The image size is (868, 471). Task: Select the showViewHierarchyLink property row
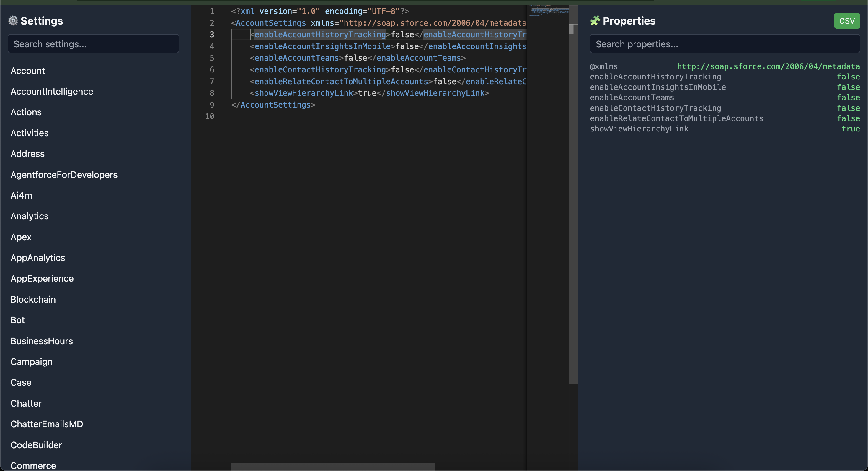(639, 129)
